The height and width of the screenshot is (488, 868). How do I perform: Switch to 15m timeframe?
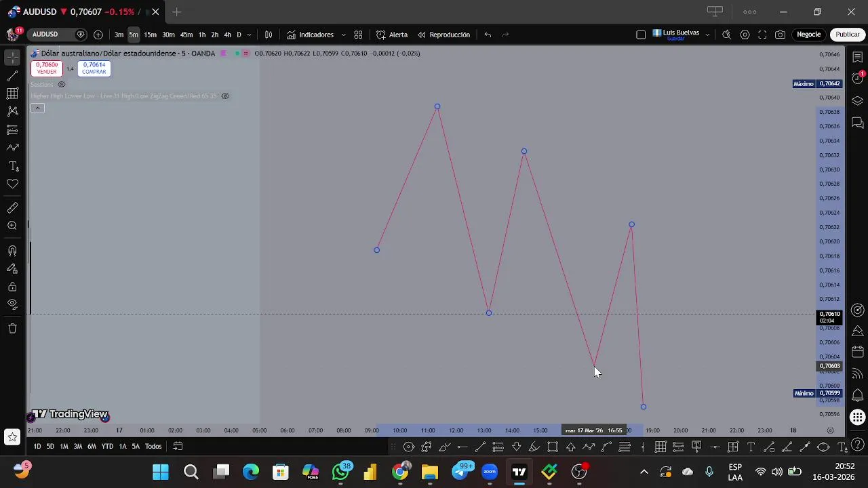(x=150, y=35)
